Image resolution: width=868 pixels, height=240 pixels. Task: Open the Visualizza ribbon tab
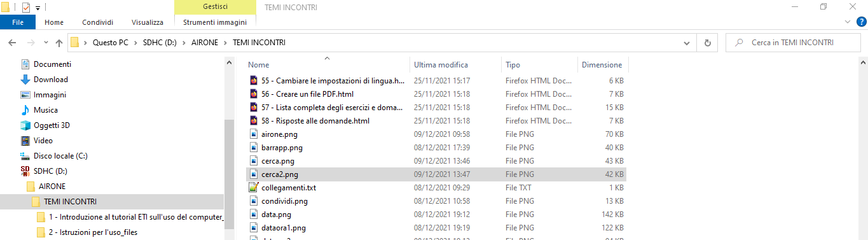(148, 22)
